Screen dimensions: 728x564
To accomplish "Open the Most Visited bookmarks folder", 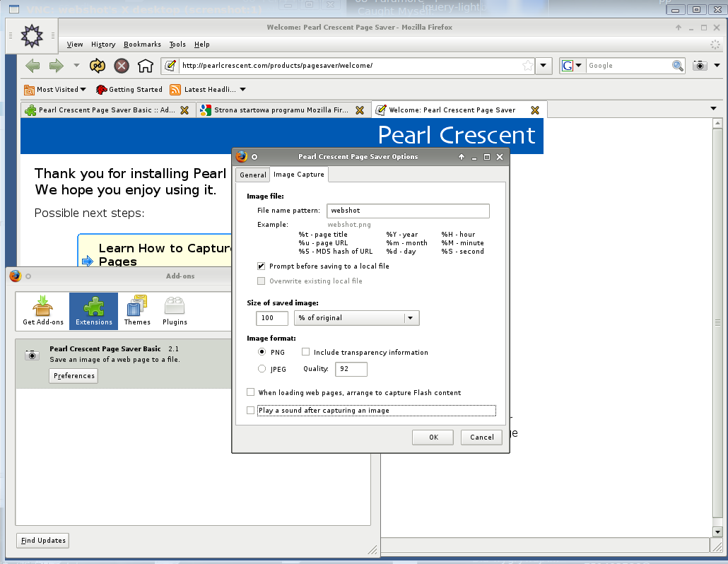I will [55, 90].
